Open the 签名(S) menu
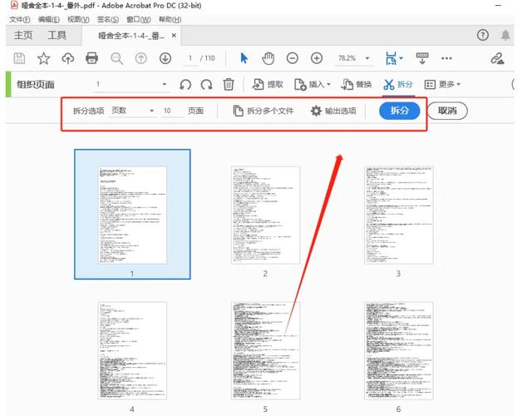 point(107,20)
